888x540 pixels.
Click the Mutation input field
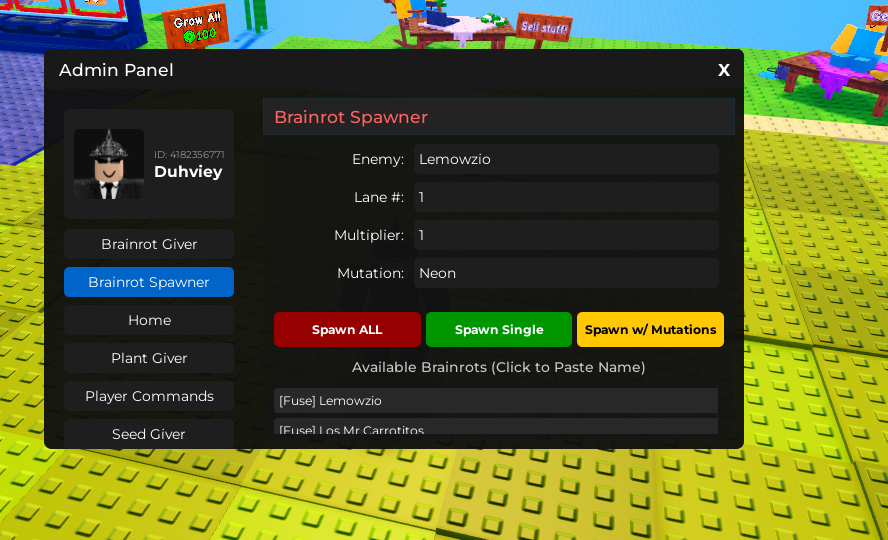coord(566,273)
